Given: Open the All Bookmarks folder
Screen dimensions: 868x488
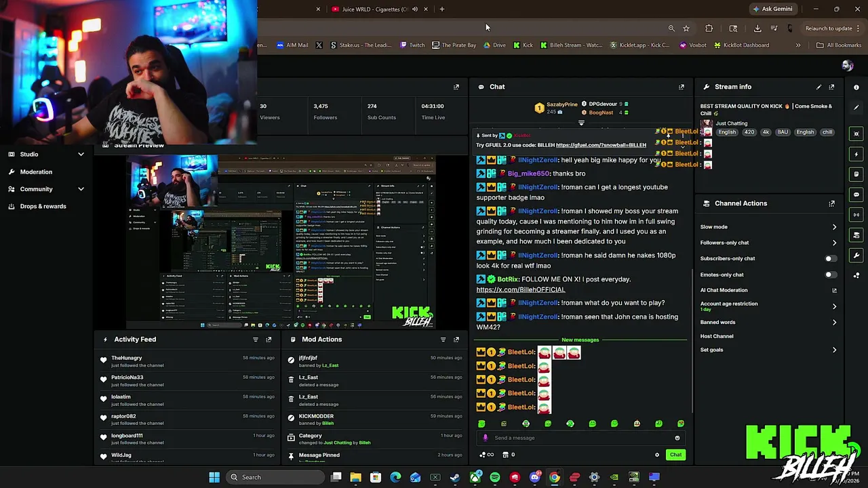Looking at the screenshot, I should point(839,45).
